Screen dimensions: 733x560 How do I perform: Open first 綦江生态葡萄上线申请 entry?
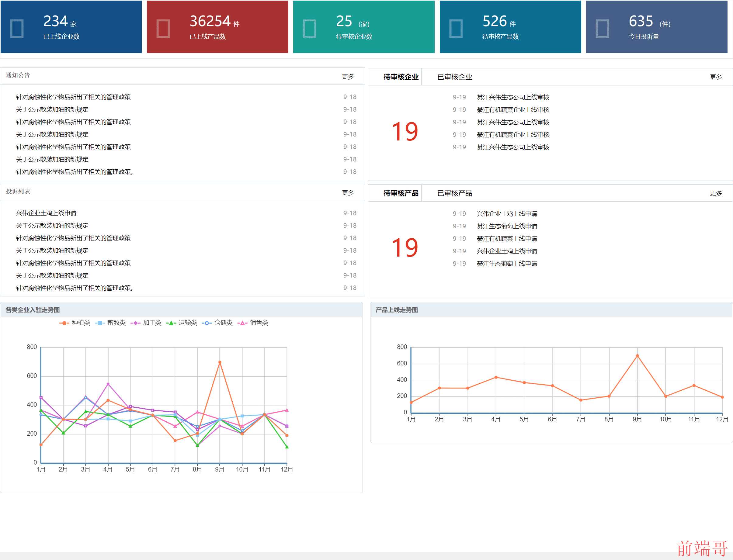click(507, 226)
